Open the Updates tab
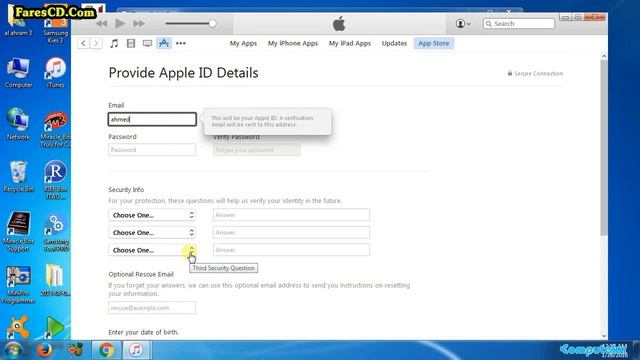640x360 pixels. (x=394, y=43)
